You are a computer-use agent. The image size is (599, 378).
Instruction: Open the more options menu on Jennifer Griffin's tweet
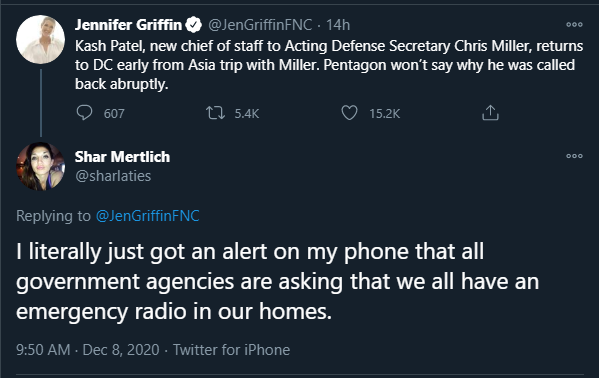(574, 24)
